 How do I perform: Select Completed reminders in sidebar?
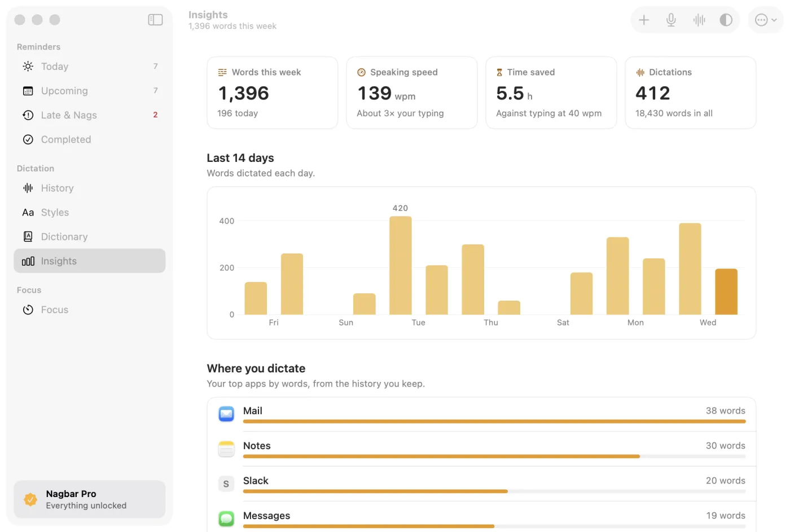click(x=90, y=139)
